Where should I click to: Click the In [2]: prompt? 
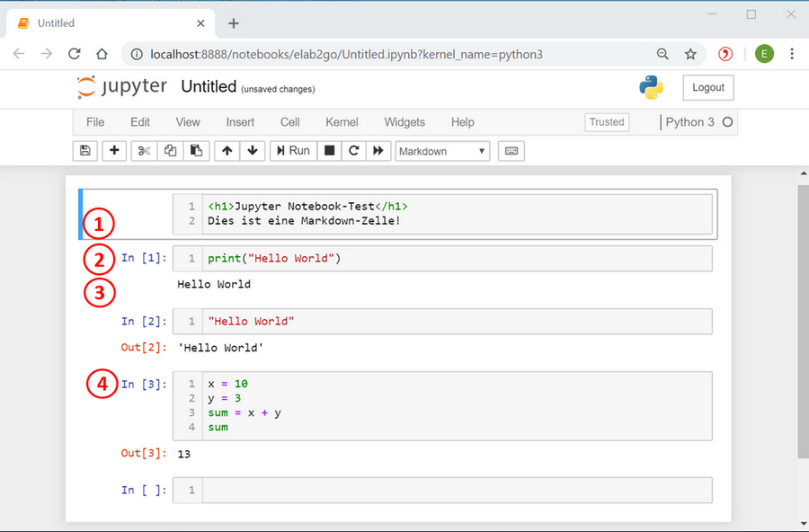[144, 322]
